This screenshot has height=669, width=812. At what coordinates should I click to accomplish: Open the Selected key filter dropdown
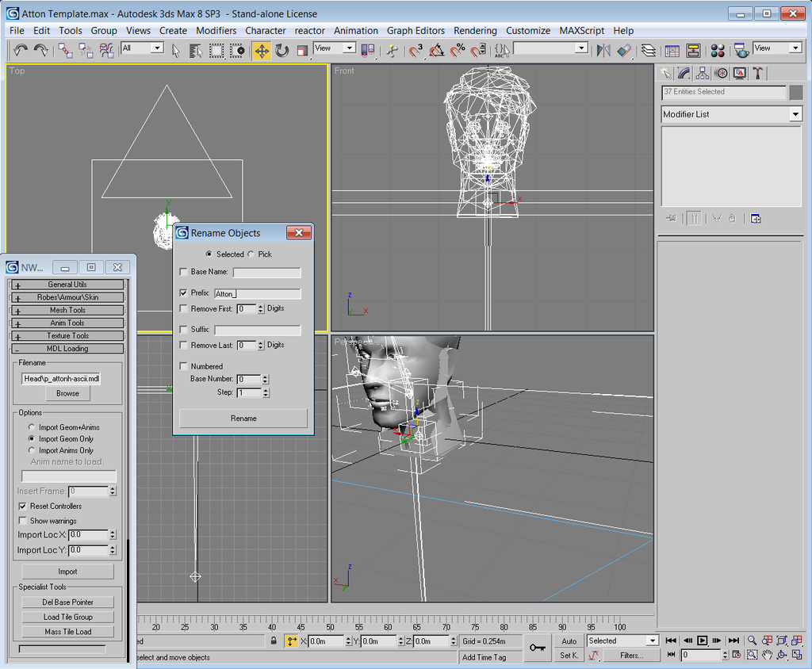[622, 640]
